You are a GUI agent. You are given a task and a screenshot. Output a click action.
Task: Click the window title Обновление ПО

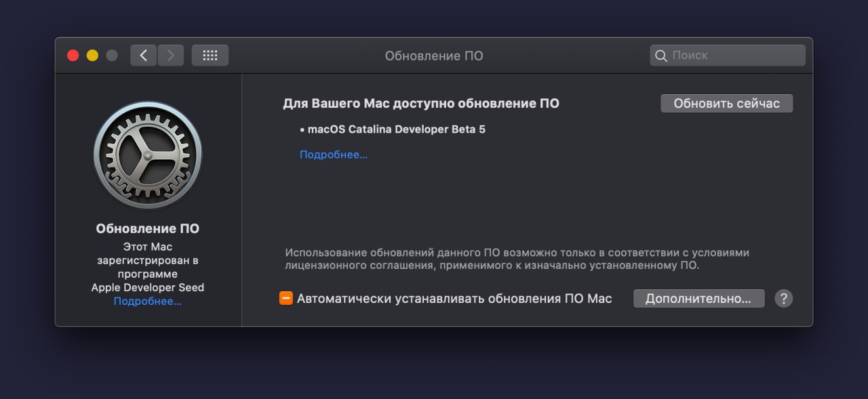pos(434,56)
